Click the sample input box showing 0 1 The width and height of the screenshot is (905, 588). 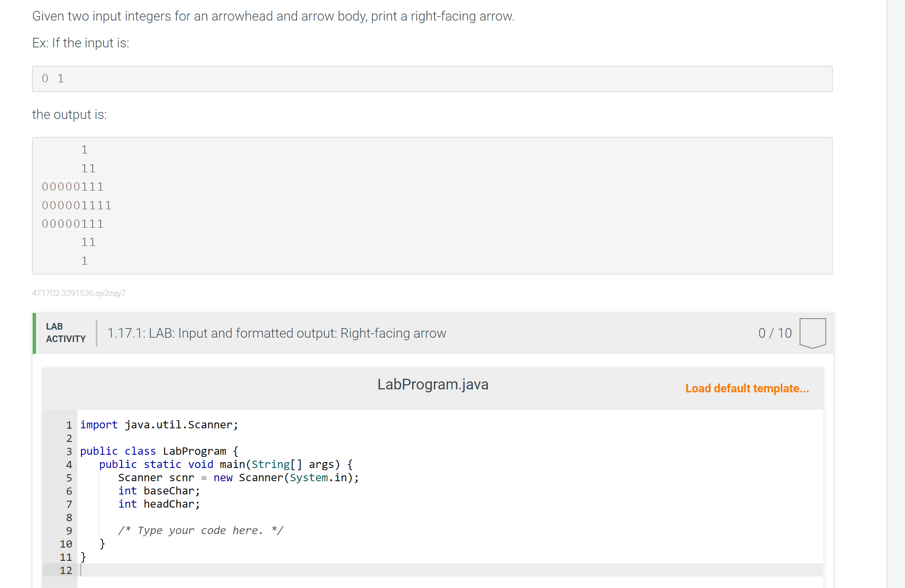(x=432, y=79)
